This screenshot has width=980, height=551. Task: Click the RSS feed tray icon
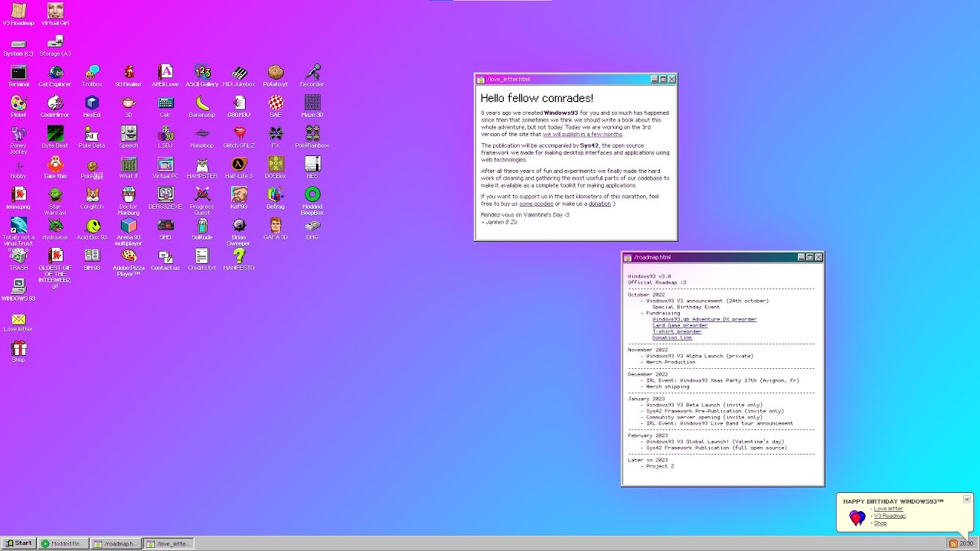coord(953,543)
